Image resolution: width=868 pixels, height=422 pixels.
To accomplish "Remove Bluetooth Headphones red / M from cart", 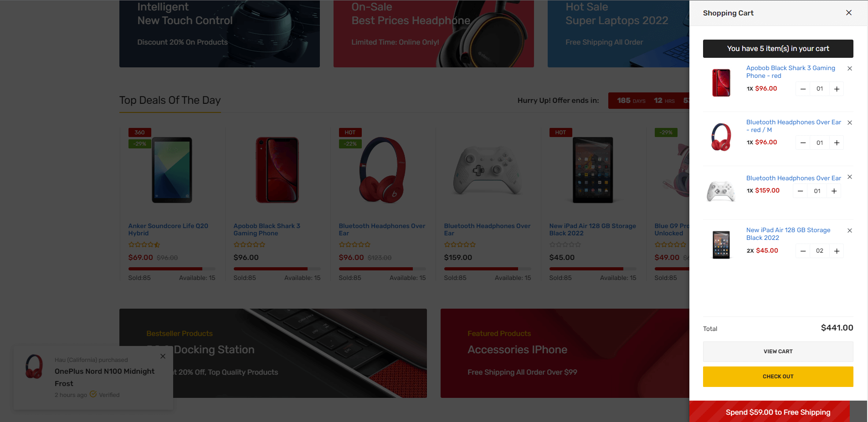I will (x=849, y=123).
